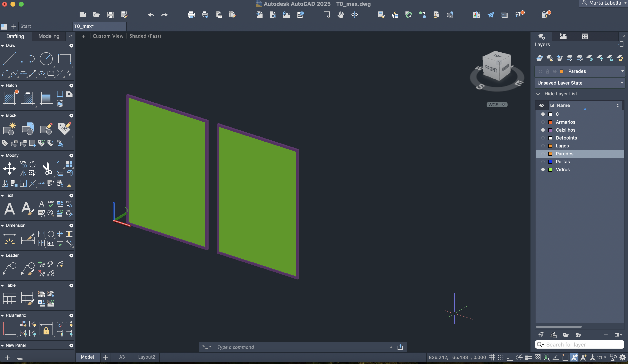Select the Rectangle drawing tool

click(x=65, y=59)
